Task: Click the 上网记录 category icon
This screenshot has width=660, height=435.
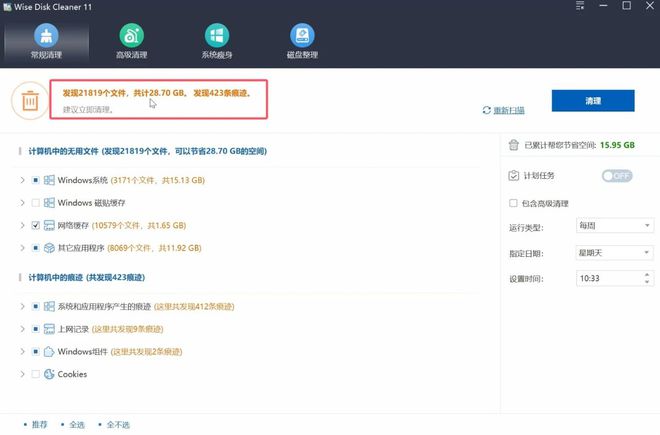Action: coord(49,328)
